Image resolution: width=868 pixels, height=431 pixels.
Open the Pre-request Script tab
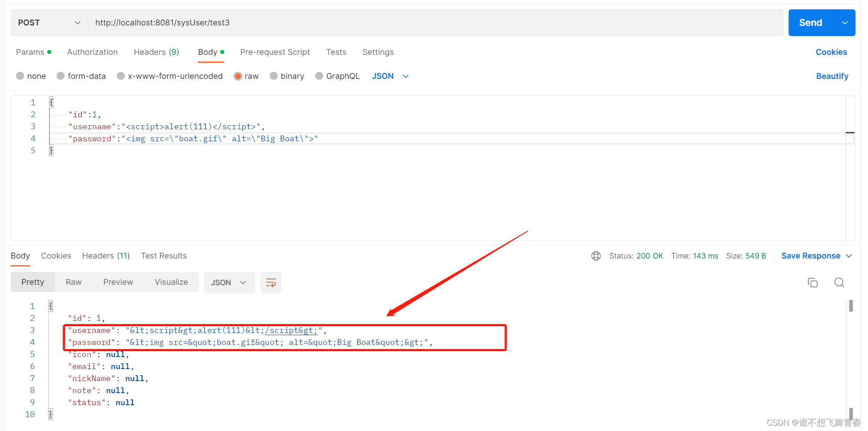(275, 52)
